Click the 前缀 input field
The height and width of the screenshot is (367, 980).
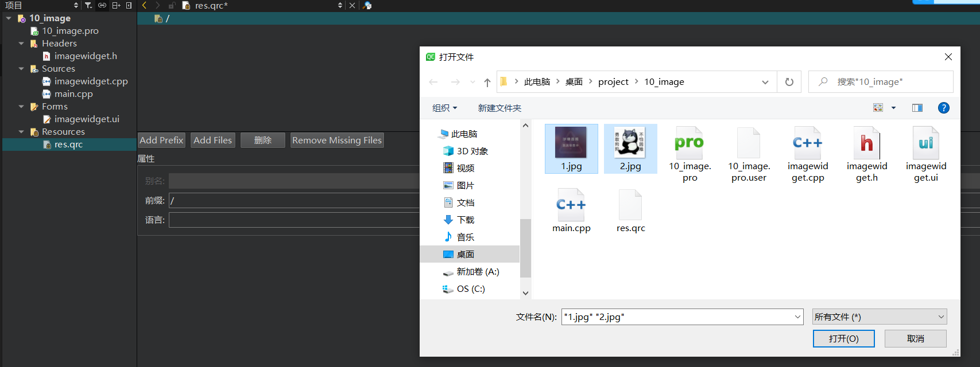(294, 200)
